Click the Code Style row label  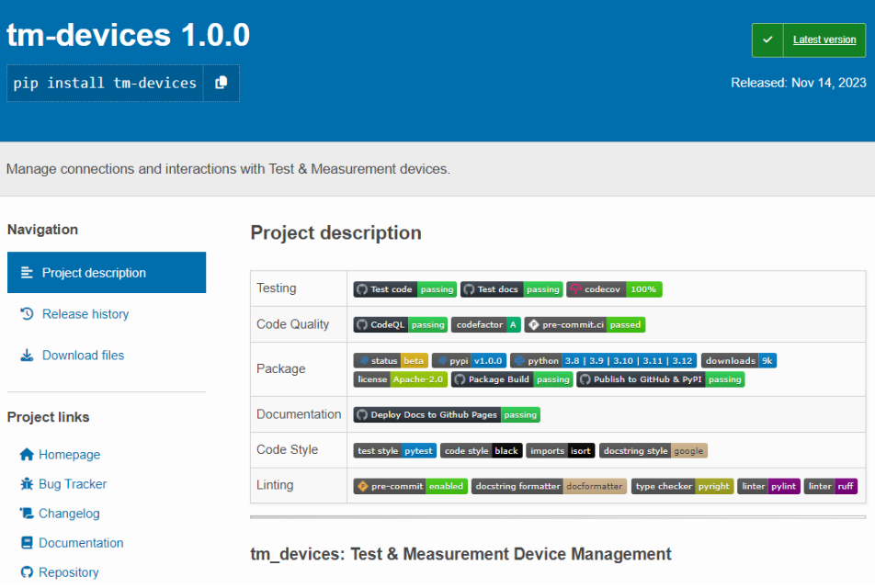[x=287, y=449]
